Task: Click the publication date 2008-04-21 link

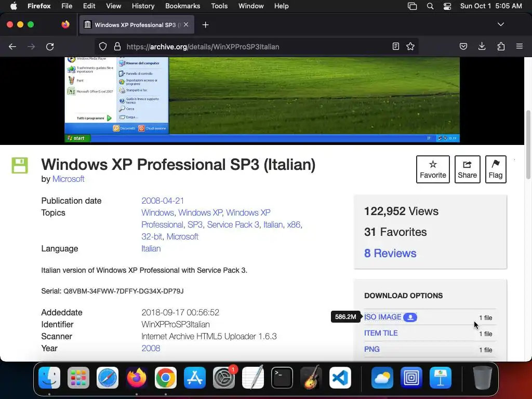Action: pos(163,201)
